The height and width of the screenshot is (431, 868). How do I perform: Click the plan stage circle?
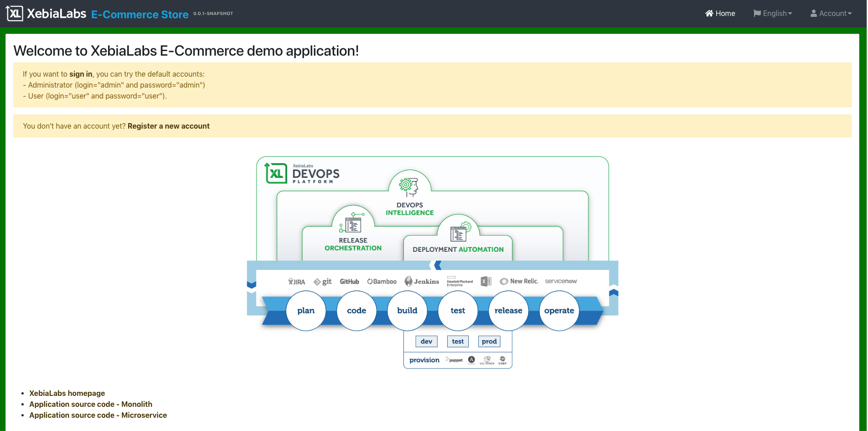306,311
